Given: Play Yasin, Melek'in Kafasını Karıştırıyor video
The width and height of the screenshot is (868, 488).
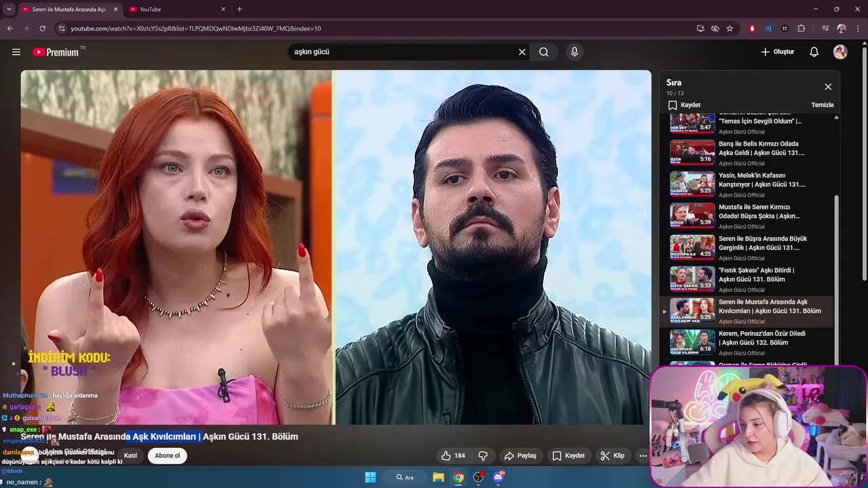Looking at the screenshot, I should click(x=747, y=185).
